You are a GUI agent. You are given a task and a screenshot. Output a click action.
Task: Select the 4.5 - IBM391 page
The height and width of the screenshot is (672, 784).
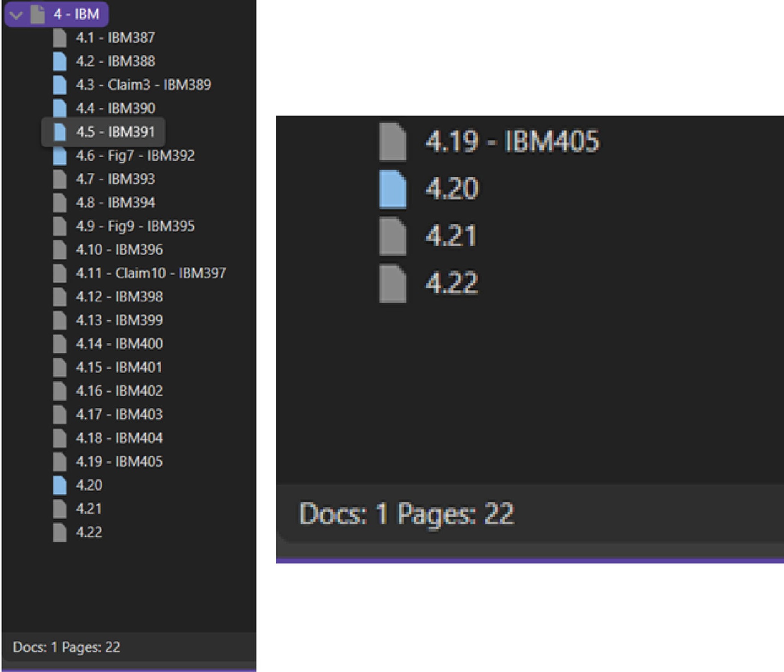click(x=115, y=132)
